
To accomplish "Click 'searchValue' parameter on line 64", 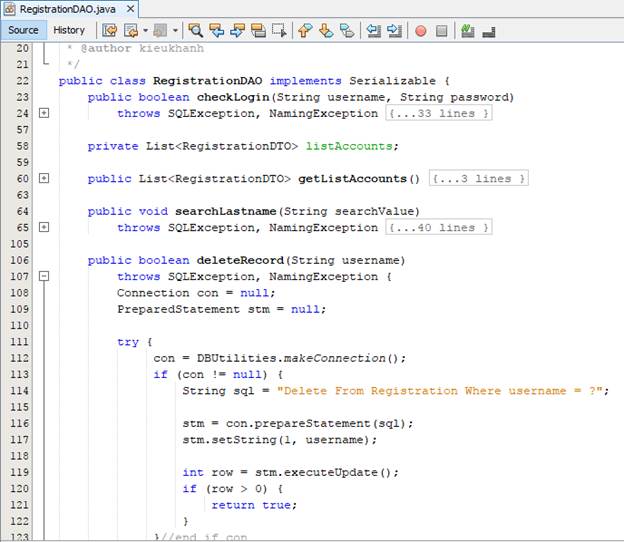I will 374,211.
